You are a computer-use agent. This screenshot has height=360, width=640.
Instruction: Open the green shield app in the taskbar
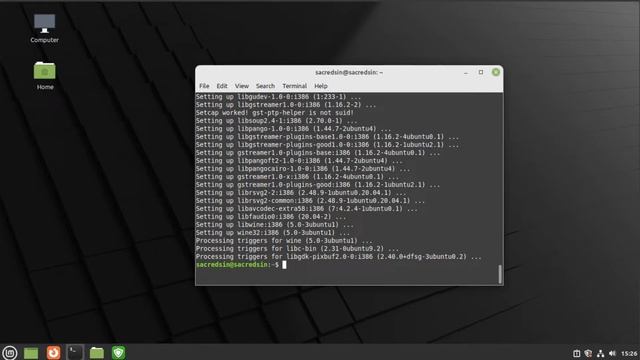point(118,352)
